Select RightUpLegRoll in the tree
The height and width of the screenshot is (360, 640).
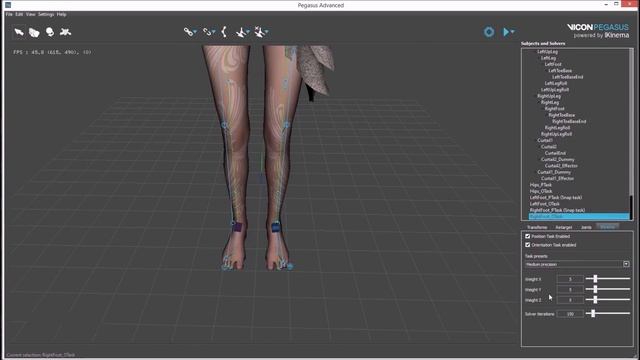pos(556,134)
